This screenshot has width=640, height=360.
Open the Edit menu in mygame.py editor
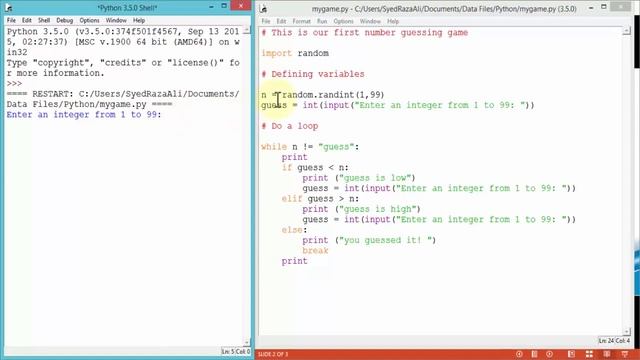click(x=282, y=21)
